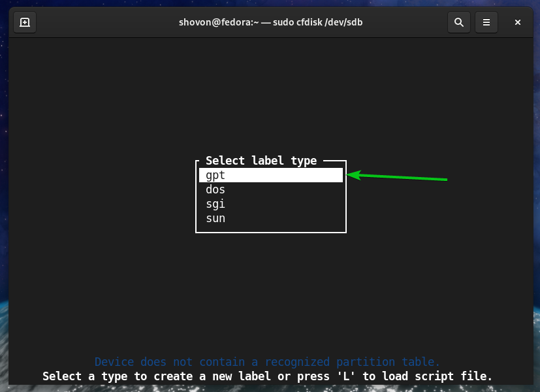540x392 pixels.
Task: Click header bar space between title and search
Action: [405, 22]
